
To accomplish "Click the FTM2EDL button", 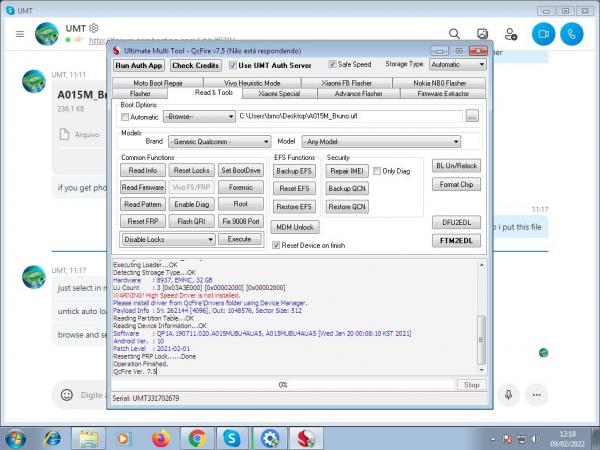I will click(x=456, y=241).
